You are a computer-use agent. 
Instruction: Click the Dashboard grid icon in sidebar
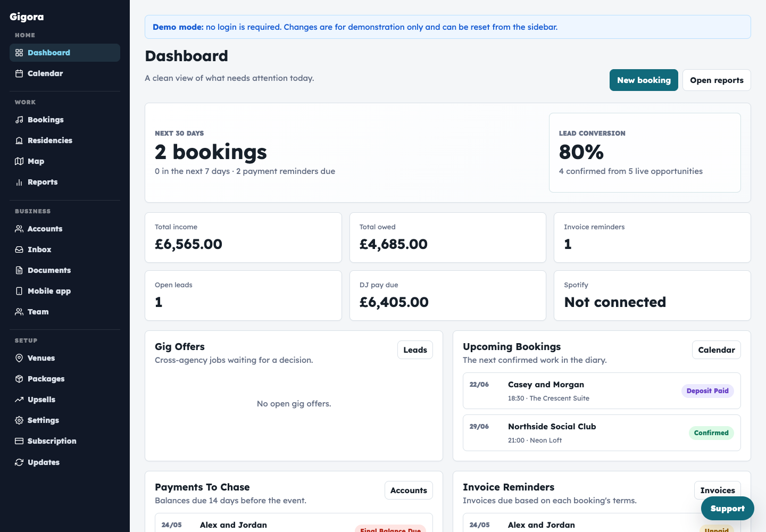coord(19,53)
